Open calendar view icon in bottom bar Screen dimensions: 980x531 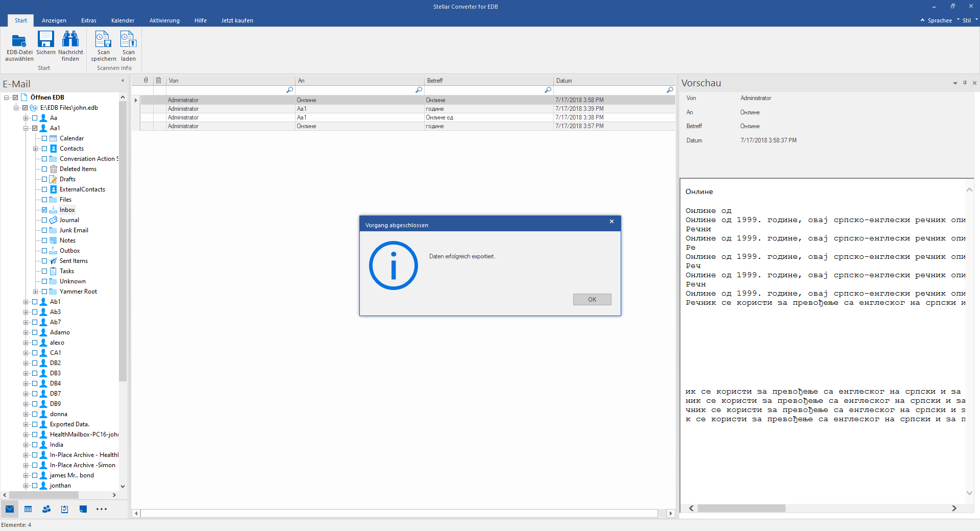tap(28, 509)
